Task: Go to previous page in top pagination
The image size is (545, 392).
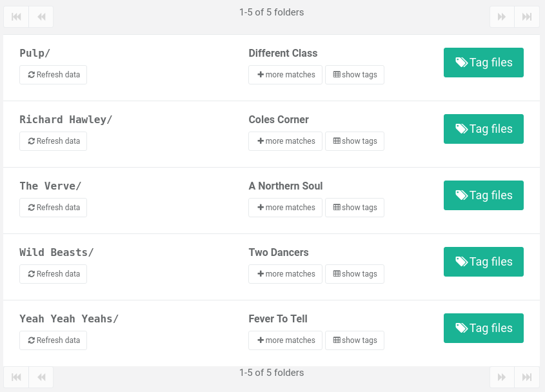Action: (41, 17)
